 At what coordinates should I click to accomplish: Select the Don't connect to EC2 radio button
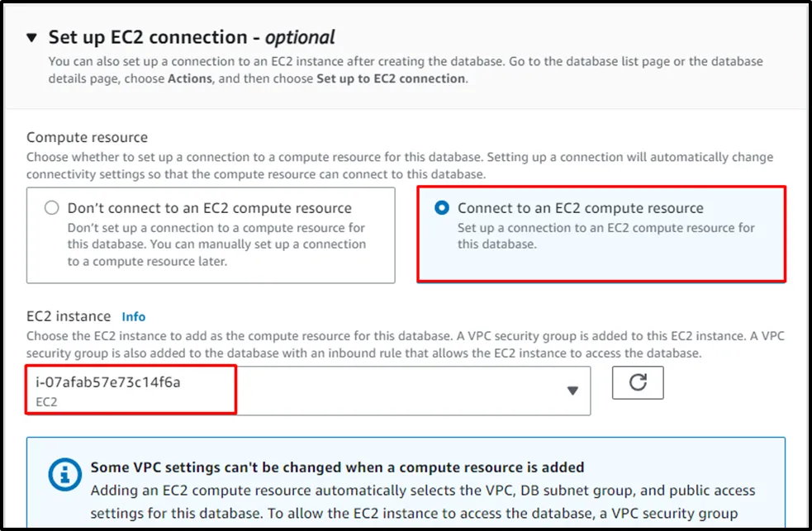point(52,208)
